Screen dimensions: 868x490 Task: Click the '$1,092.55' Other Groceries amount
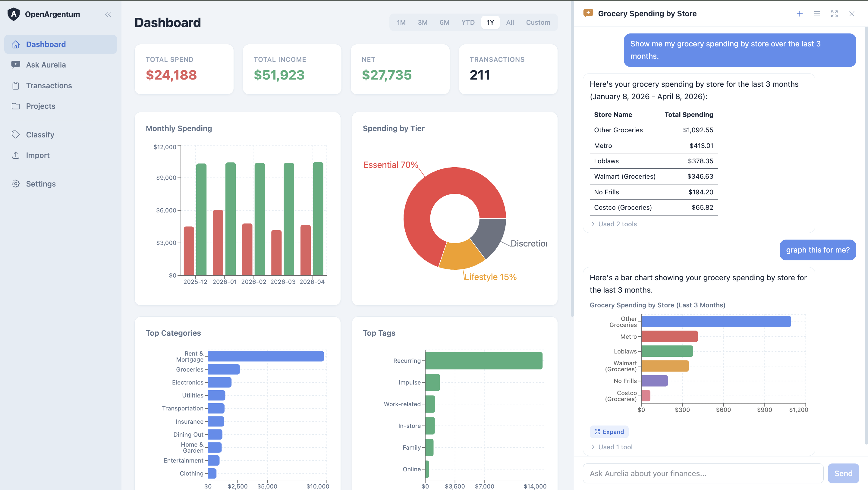click(698, 130)
